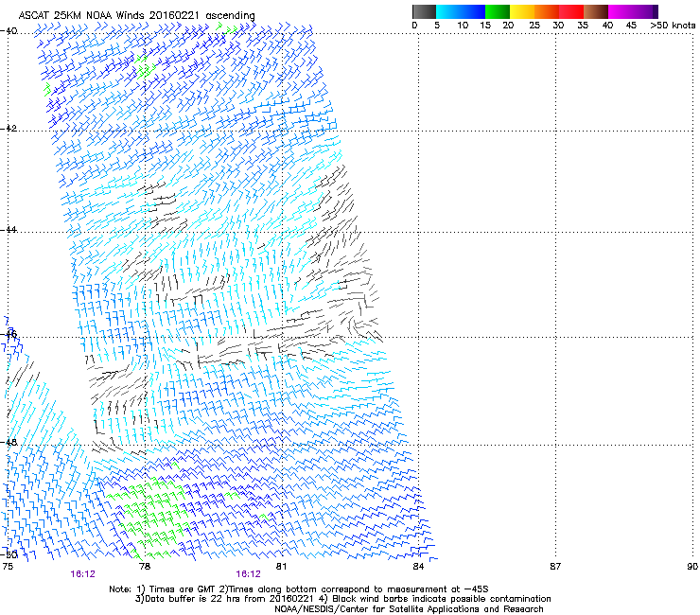Click the brown 35-40 knots color segment
The width and height of the screenshot is (700, 615).
pos(596,11)
